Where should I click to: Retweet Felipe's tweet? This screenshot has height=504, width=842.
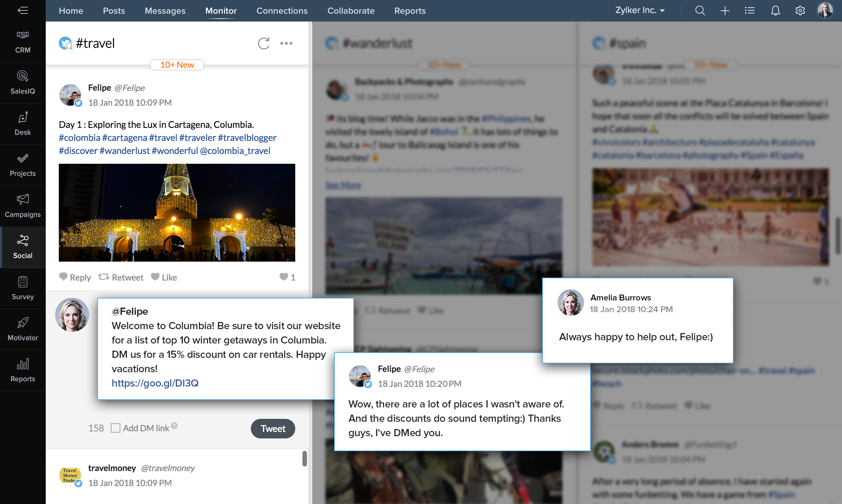(121, 277)
